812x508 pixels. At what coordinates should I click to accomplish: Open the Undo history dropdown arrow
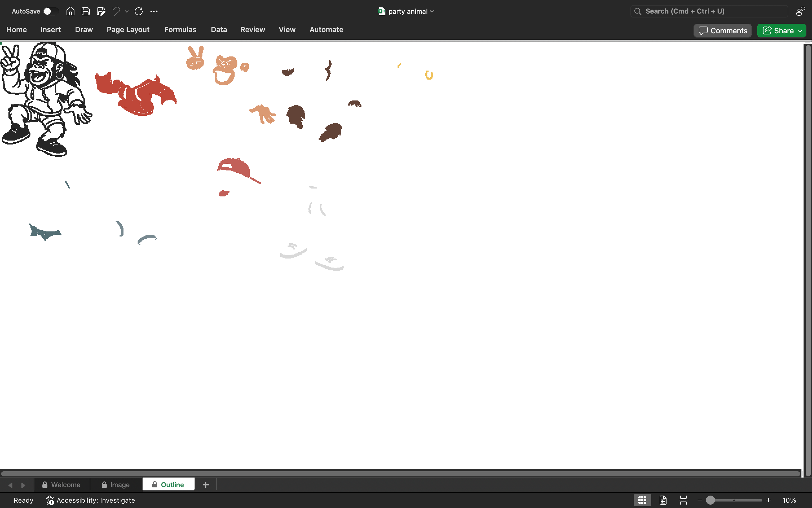[x=127, y=11]
